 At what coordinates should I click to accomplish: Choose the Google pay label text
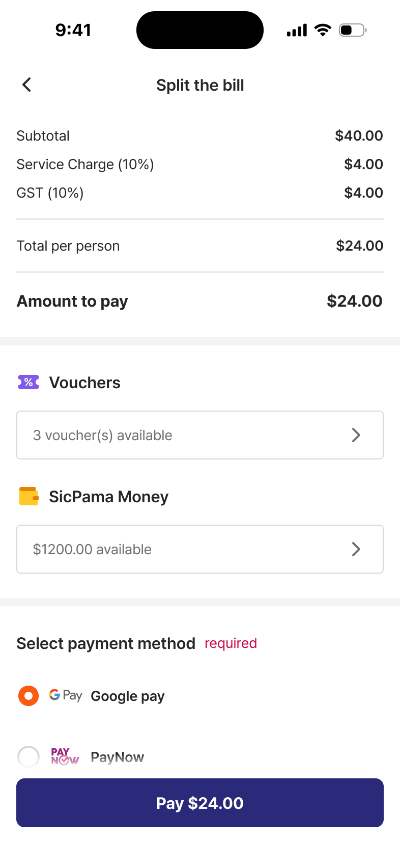click(128, 696)
